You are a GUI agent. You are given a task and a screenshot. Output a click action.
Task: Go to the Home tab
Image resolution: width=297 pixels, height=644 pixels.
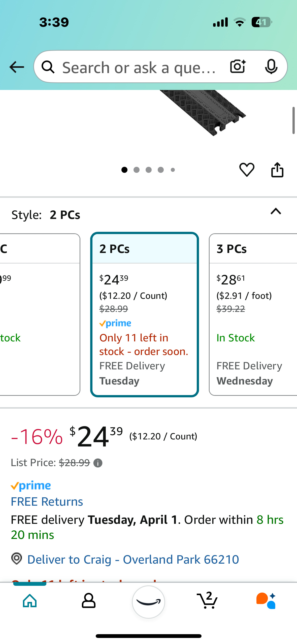tap(30, 601)
